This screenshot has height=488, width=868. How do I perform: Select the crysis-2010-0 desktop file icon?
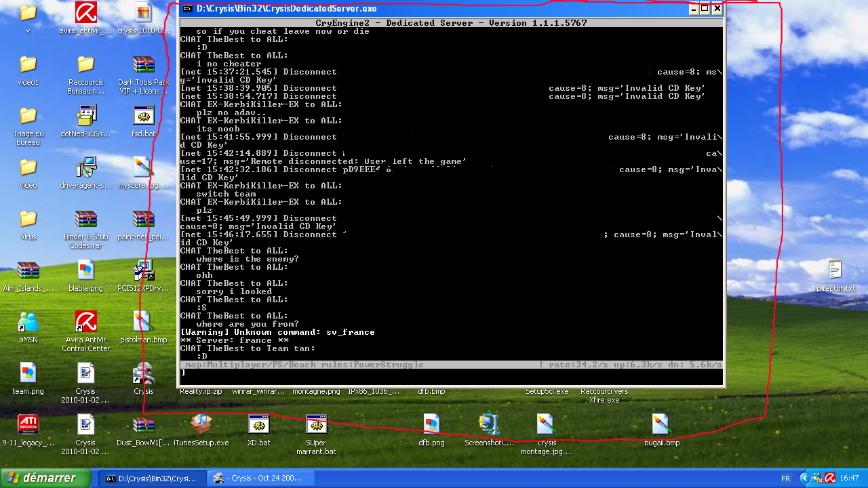pyautogui.click(x=143, y=12)
